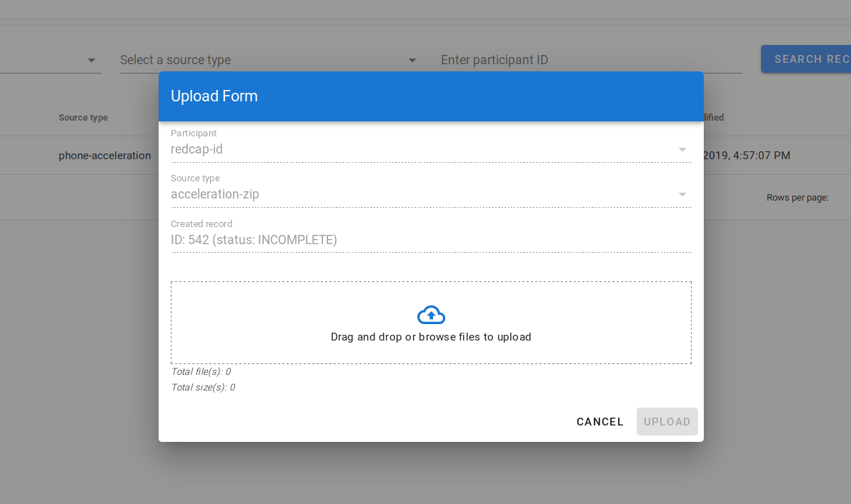
Task: Click the disabled UPLOAD button
Action: (x=667, y=421)
